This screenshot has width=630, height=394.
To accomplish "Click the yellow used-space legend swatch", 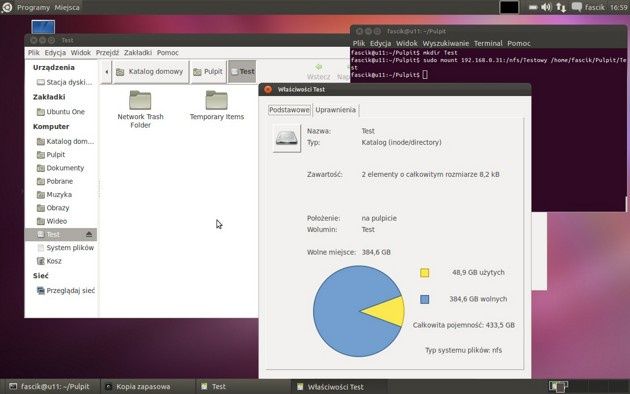I will coord(424,273).
